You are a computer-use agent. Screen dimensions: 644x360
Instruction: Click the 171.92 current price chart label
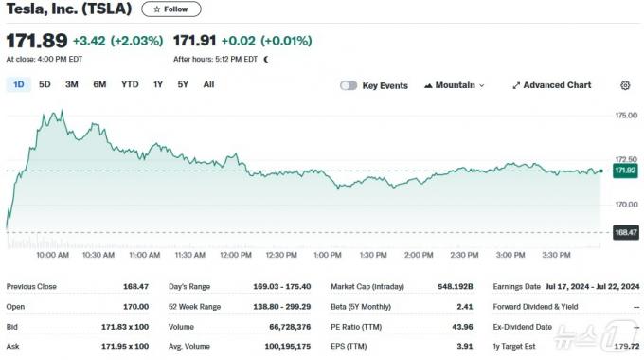pyautogui.click(x=625, y=171)
